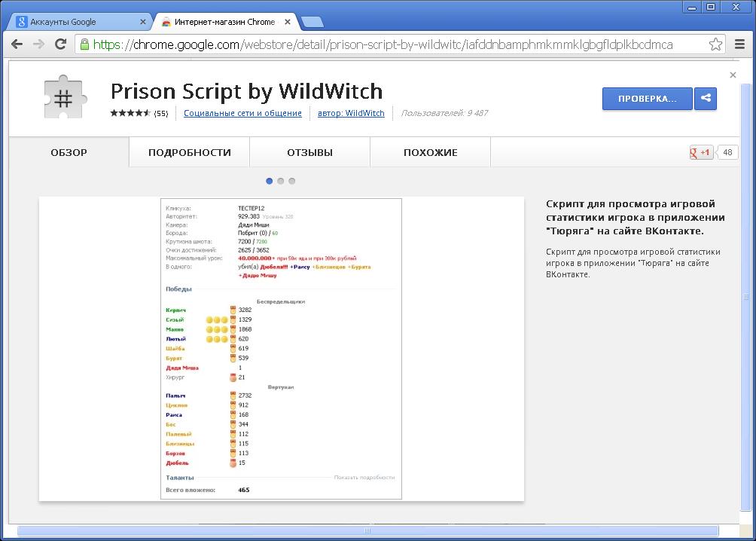Bookmark this page with the star icon
This screenshot has height=541, width=756.
[x=715, y=44]
